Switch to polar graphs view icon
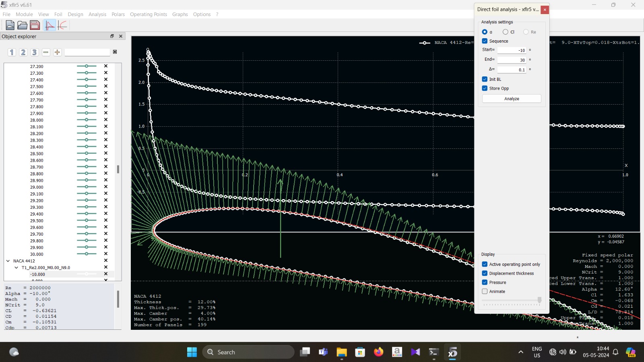The height and width of the screenshot is (362, 644). coord(62,25)
